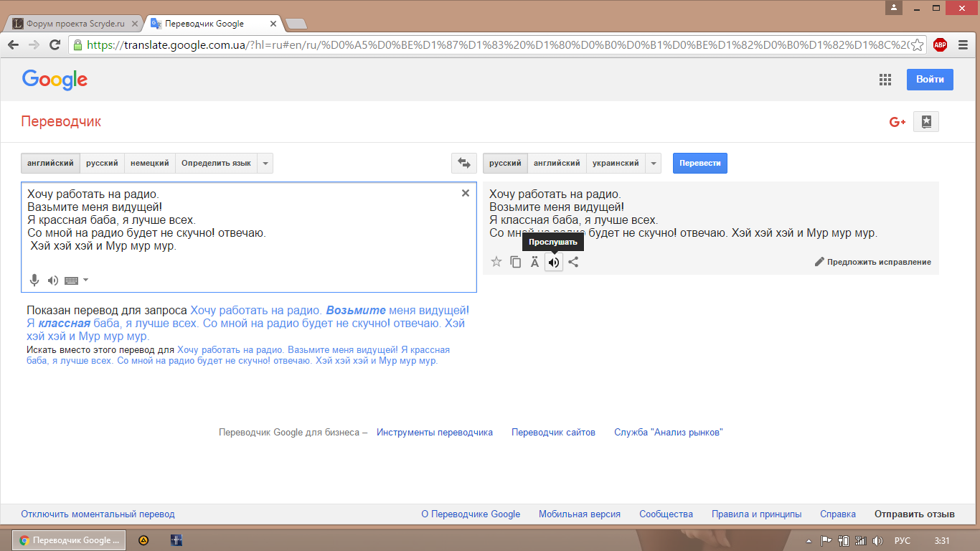The image size is (980, 551).
Task: Click the Войти sign-in button
Action: coord(929,80)
